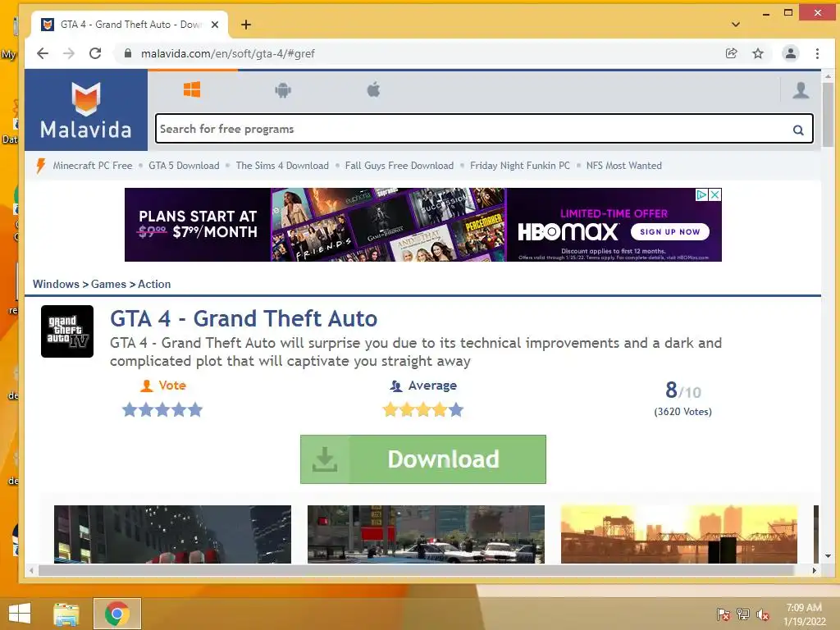Select the GTA 4 - Grand Theft Auto tab
This screenshot has height=630, width=840.
coord(129,25)
